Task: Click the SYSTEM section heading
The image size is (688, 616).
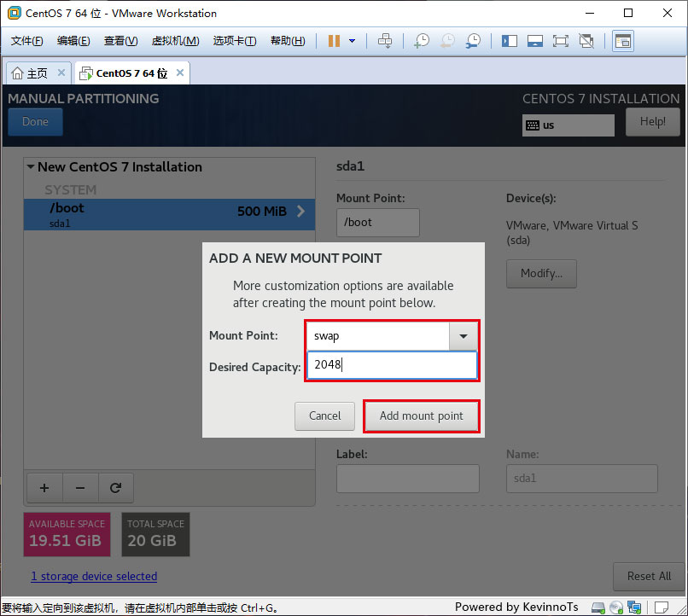Action: point(70,190)
